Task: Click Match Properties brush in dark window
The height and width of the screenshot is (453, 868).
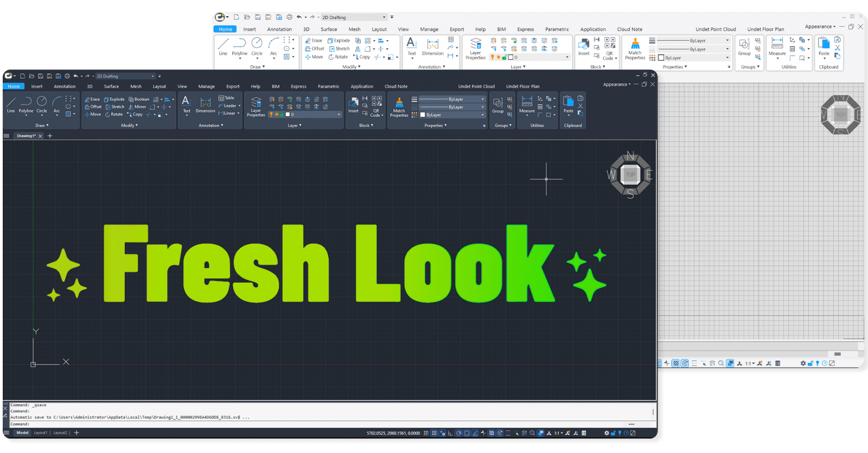Action: (x=399, y=106)
